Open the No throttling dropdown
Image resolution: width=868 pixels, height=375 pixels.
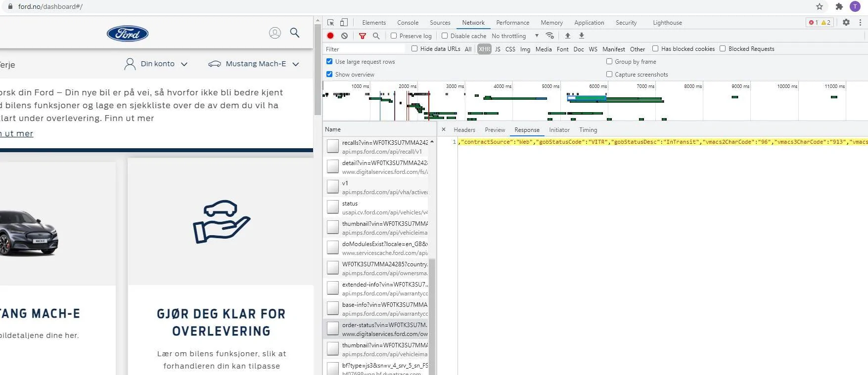[x=515, y=36]
